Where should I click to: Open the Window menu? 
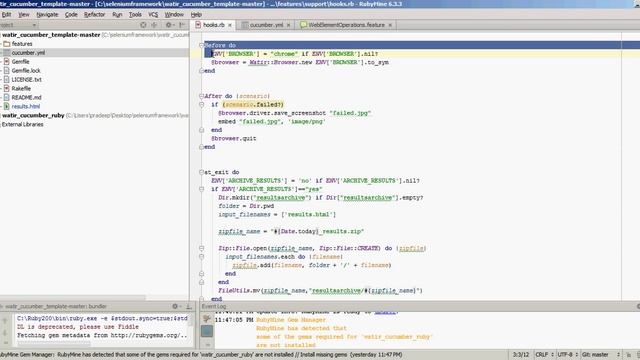174,14
